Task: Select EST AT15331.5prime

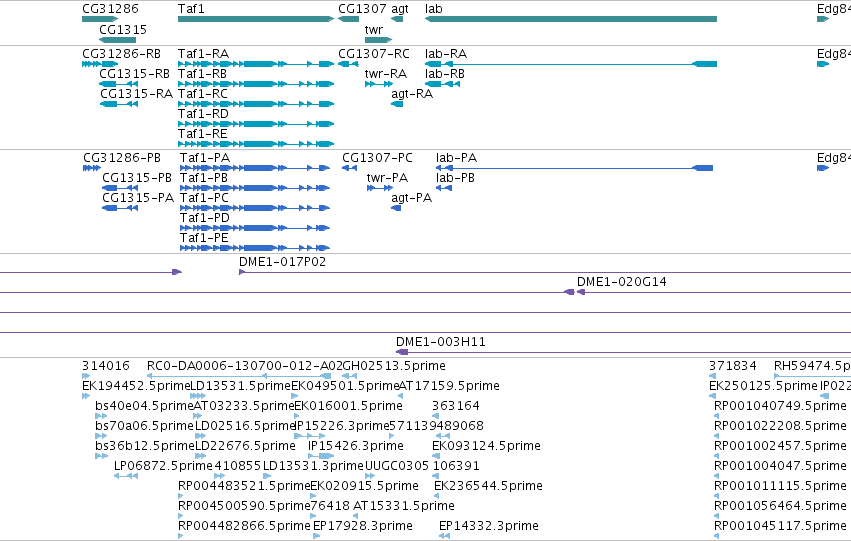Action: pos(356,517)
